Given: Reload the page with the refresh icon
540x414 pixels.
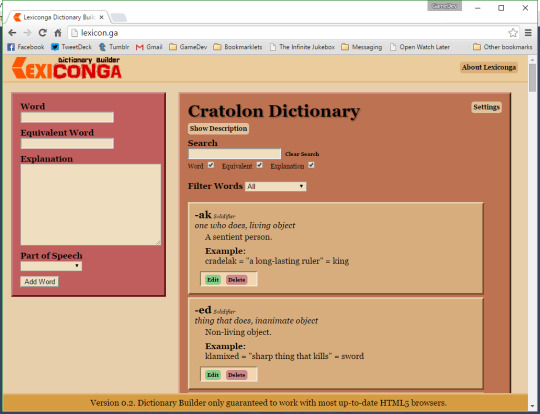Looking at the screenshot, I should coord(42,33).
